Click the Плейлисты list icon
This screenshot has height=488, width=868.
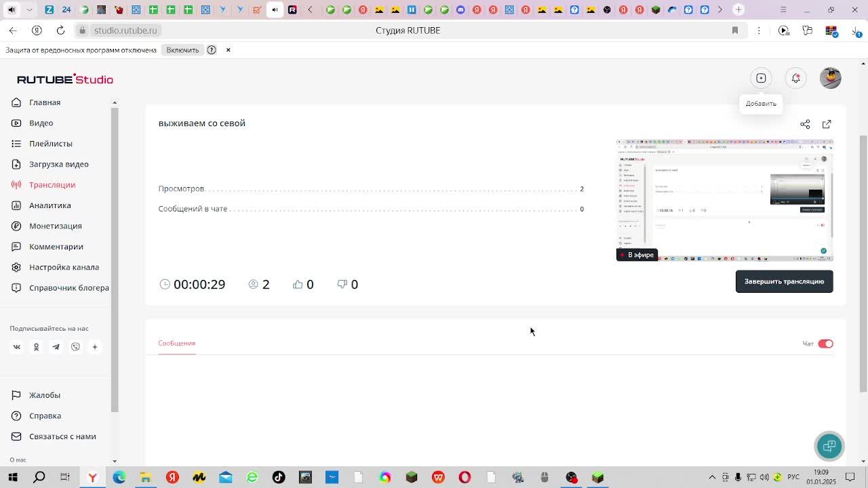click(16, 144)
